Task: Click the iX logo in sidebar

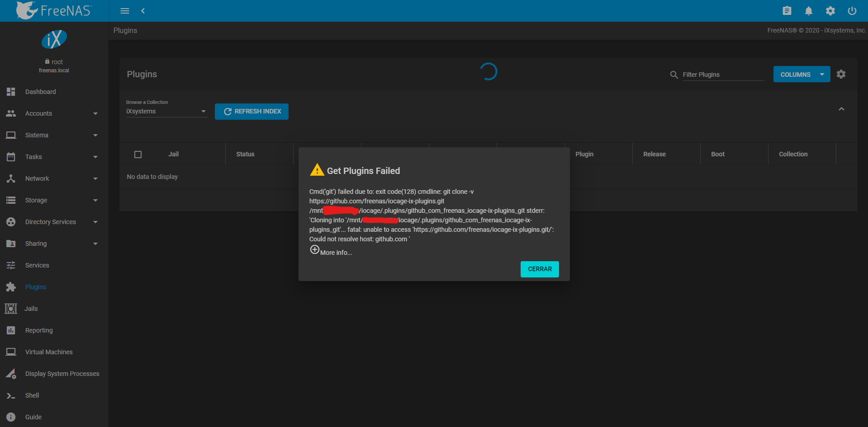Action: pyautogui.click(x=54, y=39)
